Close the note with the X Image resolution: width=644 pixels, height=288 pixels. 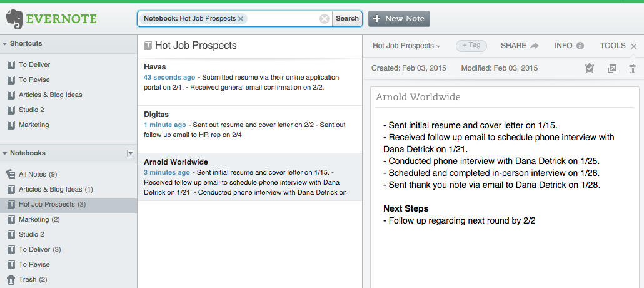click(x=634, y=46)
